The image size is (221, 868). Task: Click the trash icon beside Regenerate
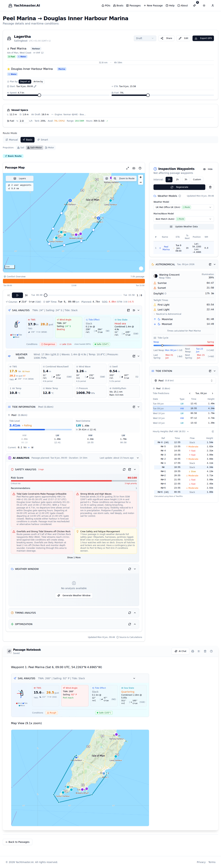[210, 187]
